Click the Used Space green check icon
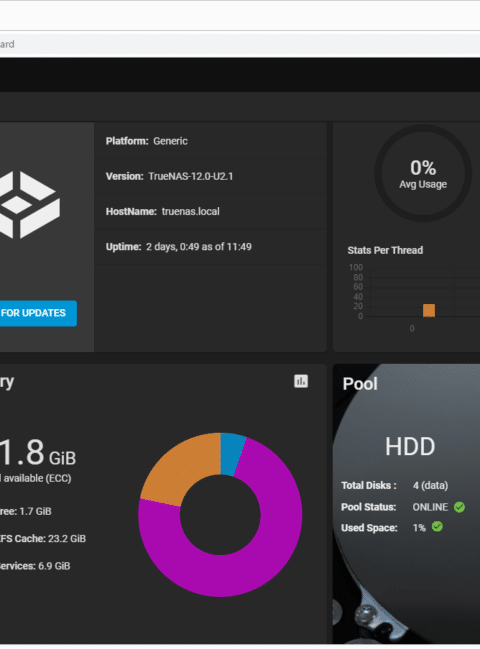 click(437, 526)
